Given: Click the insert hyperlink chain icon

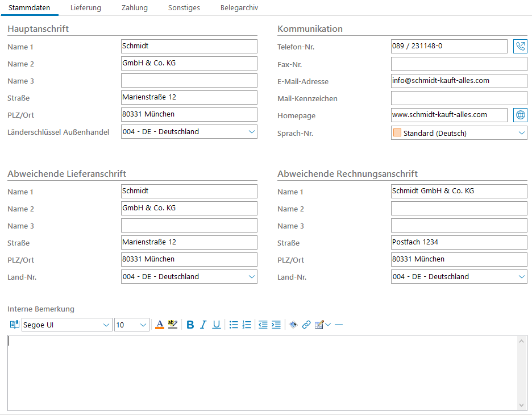Looking at the screenshot, I should click(x=306, y=325).
